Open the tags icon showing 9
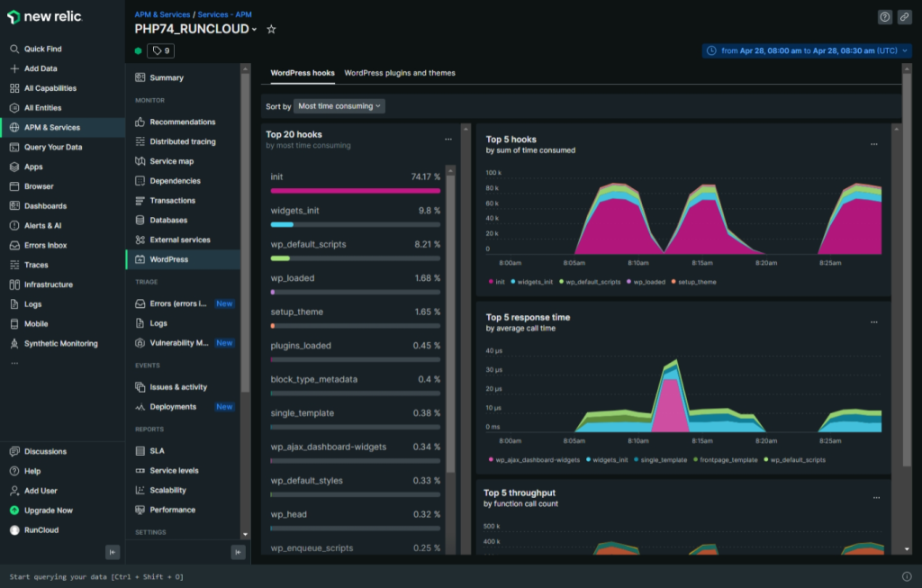922x588 pixels. pyautogui.click(x=160, y=50)
